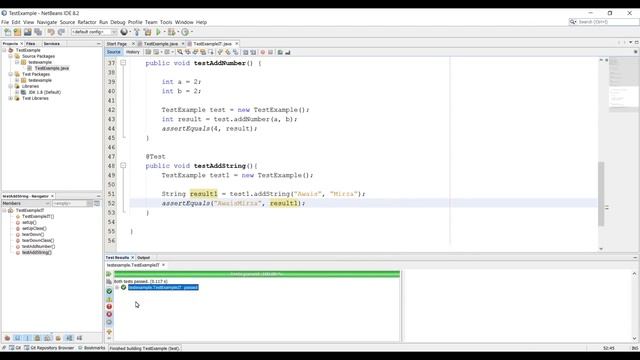This screenshot has height=360, width=640.
Task: Open Bookmarks in status bar
Action: (92, 348)
